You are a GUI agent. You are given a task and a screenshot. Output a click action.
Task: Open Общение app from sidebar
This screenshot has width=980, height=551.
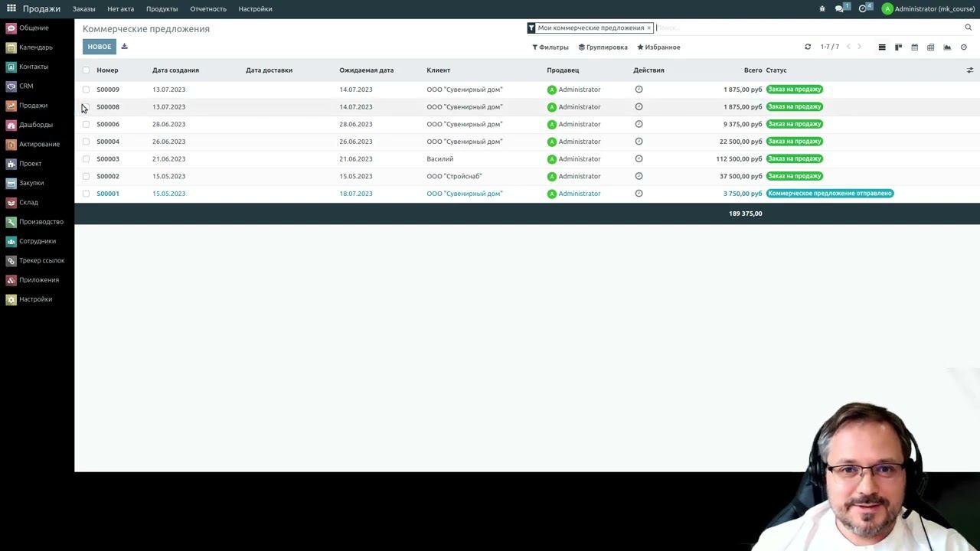coord(28,28)
